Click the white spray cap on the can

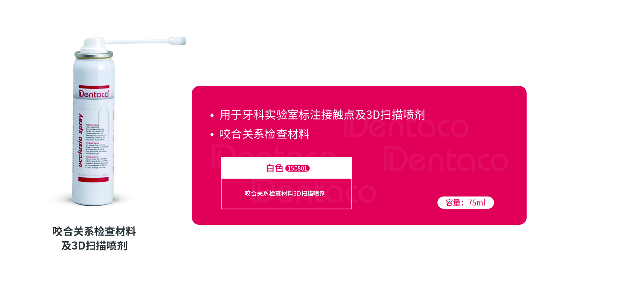[x=94, y=44]
